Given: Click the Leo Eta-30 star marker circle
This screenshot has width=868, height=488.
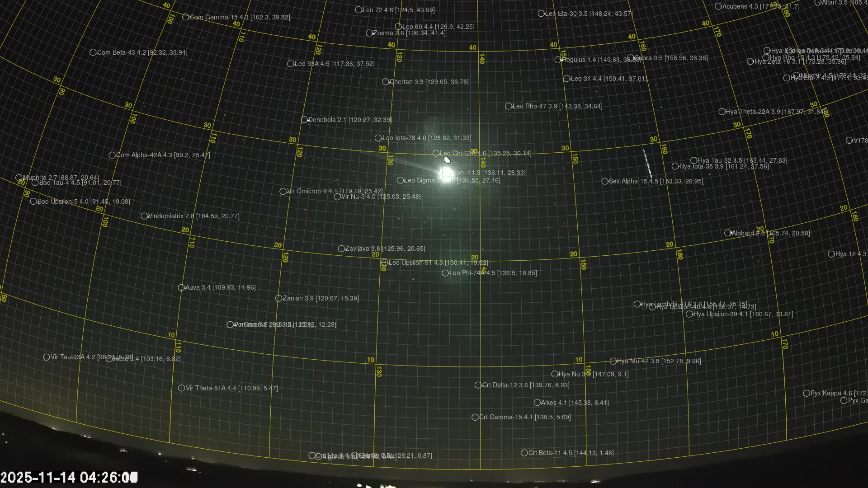Looking at the screenshot, I should 541,14.
